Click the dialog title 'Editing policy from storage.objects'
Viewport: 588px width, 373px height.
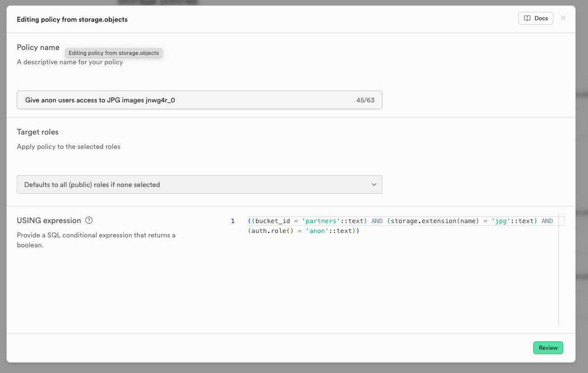[72, 19]
